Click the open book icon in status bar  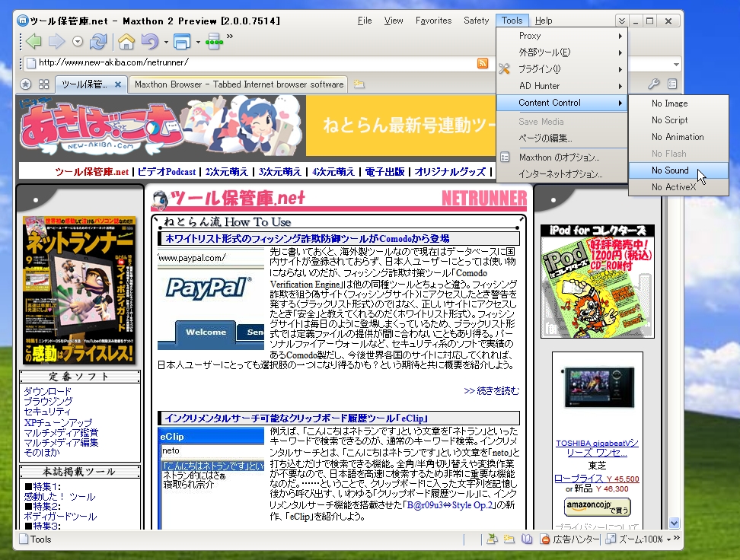(527, 539)
